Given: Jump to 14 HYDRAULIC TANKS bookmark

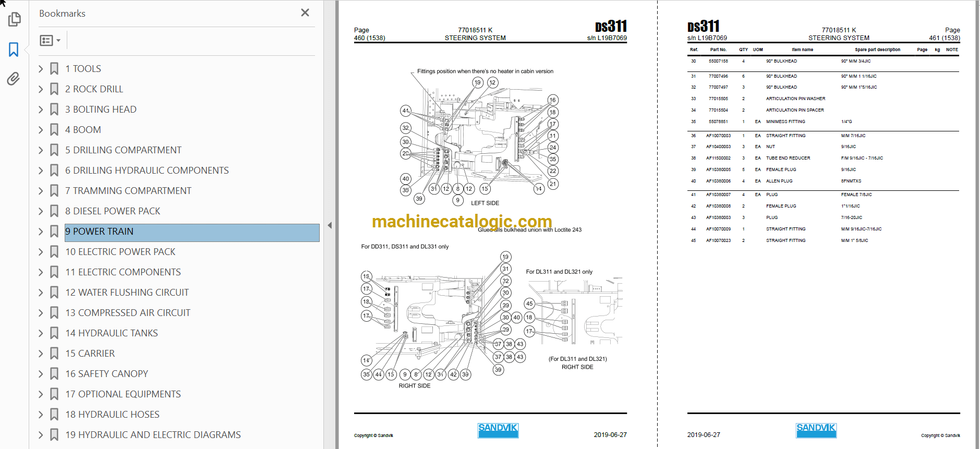Looking at the screenshot, I should 112,333.
